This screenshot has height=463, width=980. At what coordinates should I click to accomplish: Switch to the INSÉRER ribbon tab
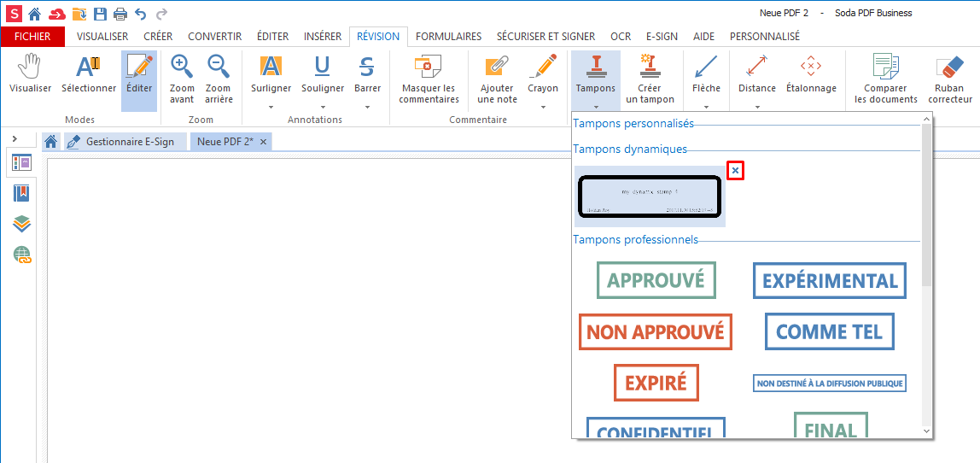pyautogui.click(x=323, y=36)
